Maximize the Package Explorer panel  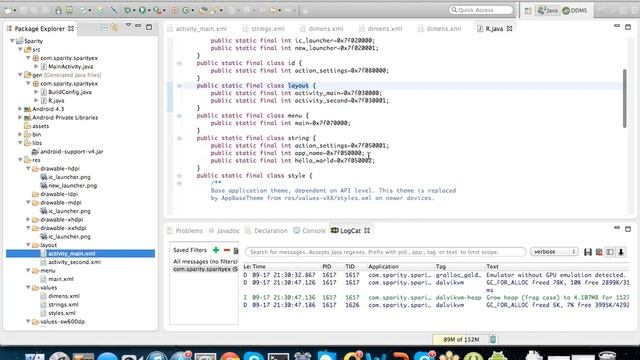149,27
